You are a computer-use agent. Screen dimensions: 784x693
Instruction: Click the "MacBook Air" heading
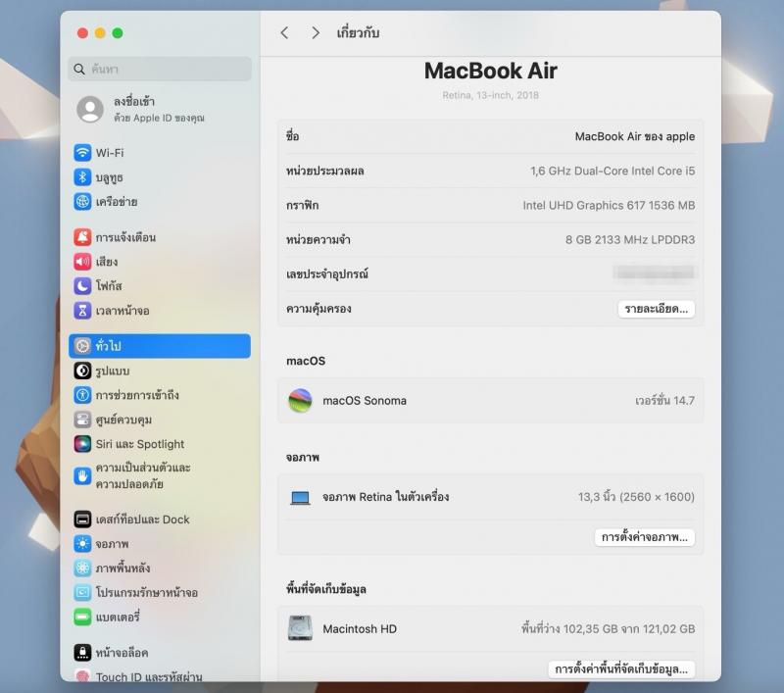coord(491,71)
